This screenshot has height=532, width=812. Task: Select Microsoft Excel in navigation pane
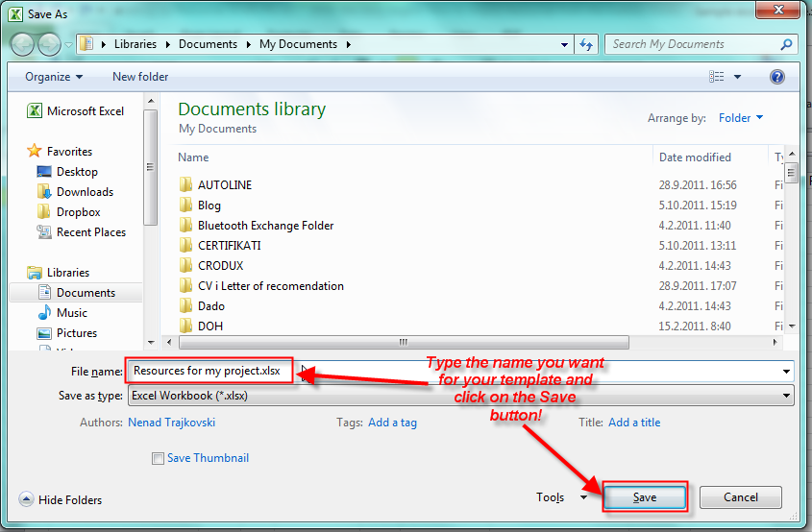pyautogui.click(x=85, y=111)
